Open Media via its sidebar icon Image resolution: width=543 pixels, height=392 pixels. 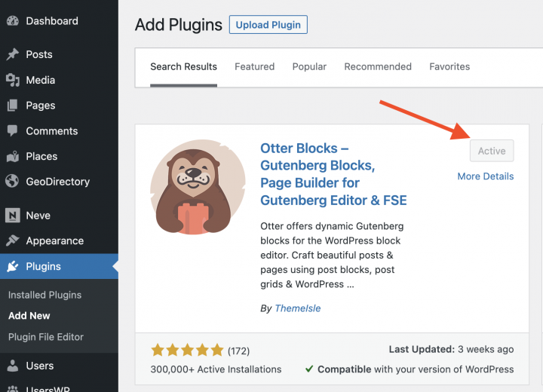pyautogui.click(x=12, y=80)
